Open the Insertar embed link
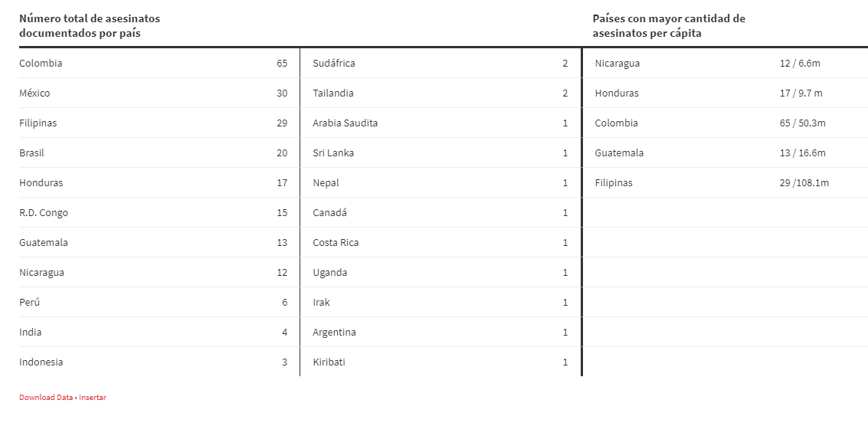The image size is (868, 436). pyautogui.click(x=93, y=398)
